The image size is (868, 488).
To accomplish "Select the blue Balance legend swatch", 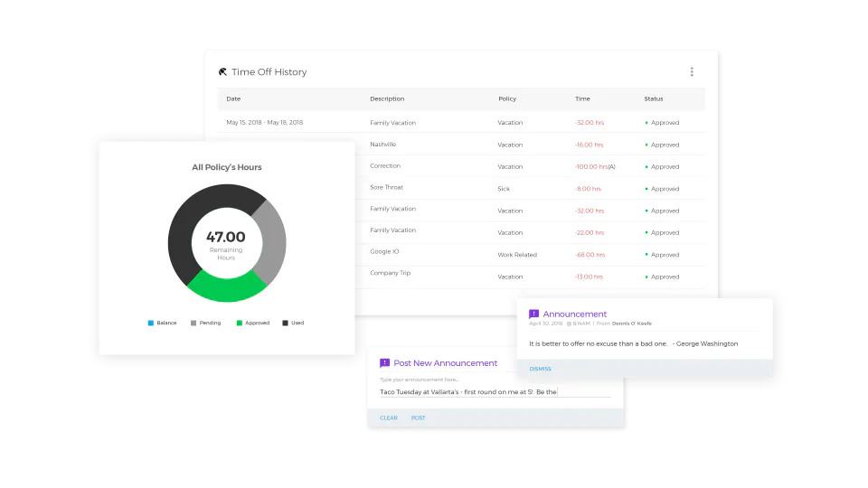I will pos(151,324).
